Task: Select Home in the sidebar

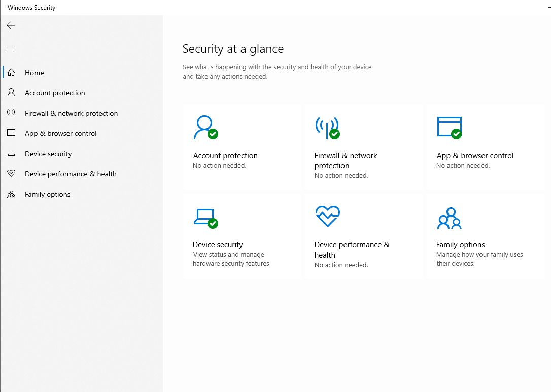Action: tap(34, 73)
